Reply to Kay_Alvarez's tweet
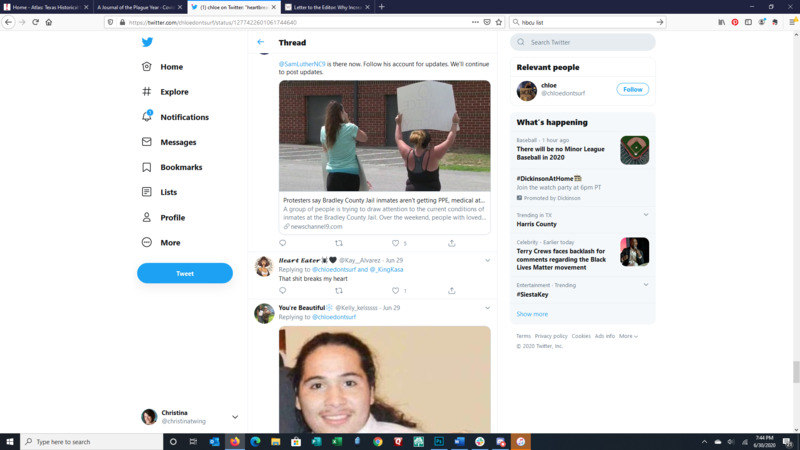Image resolution: width=800 pixels, height=450 pixels. click(282, 291)
